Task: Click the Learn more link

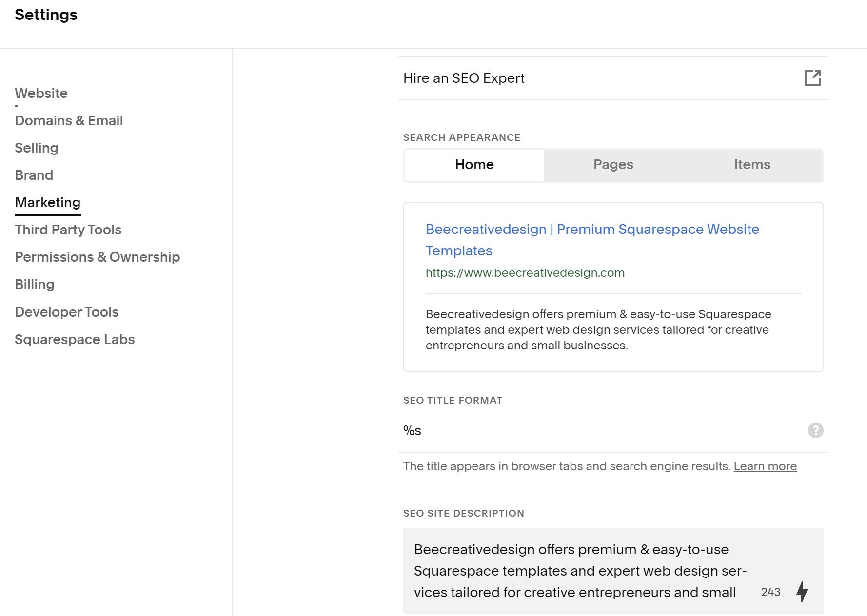Action: (x=765, y=466)
